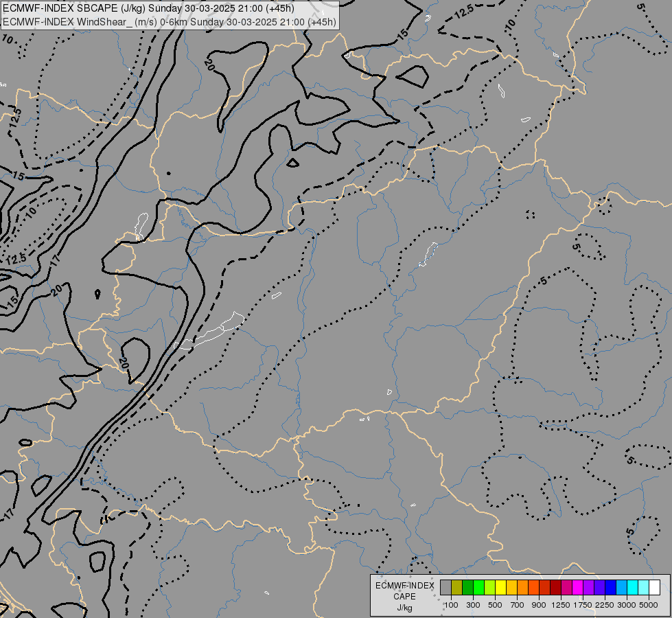Select the brick red swatch right of the 900 tick
The height and width of the screenshot is (618, 672).
(x=545, y=588)
